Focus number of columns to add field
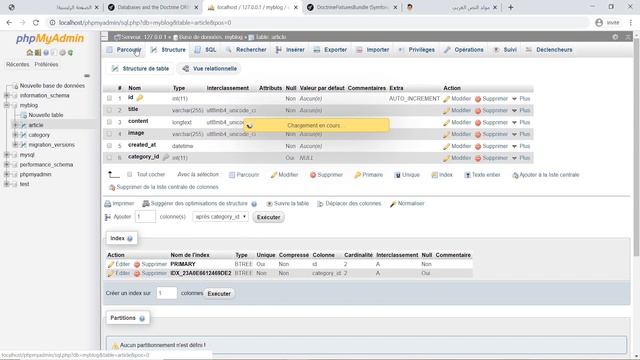 coord(145,217)
